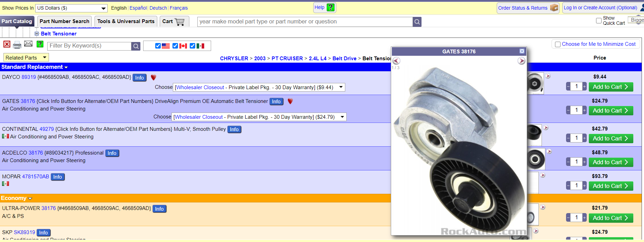Click Info button for MOPAR 4781570AB

pos(58,177)
